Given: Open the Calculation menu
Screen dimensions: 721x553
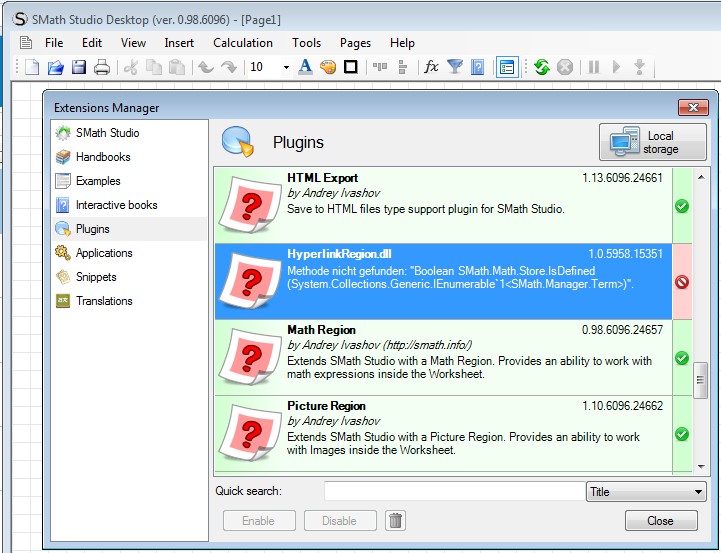Looking at the screenshot, I should tap(243, 43).
